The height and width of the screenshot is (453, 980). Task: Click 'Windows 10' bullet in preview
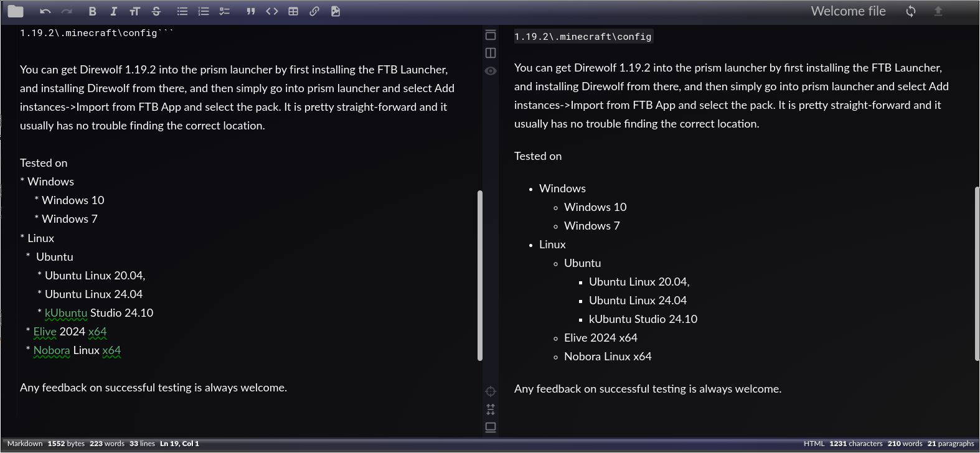click(x=595, y=207)
